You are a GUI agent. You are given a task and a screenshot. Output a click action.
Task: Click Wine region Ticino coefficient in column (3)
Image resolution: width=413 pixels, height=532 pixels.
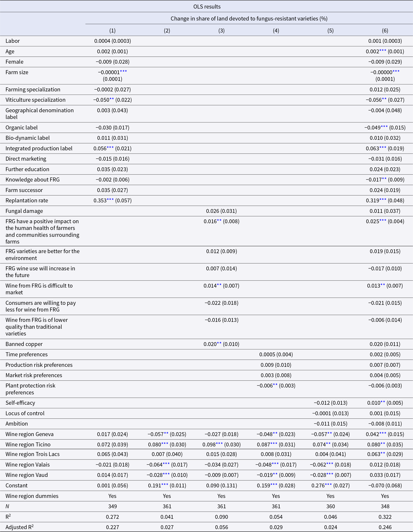(222, 445)
